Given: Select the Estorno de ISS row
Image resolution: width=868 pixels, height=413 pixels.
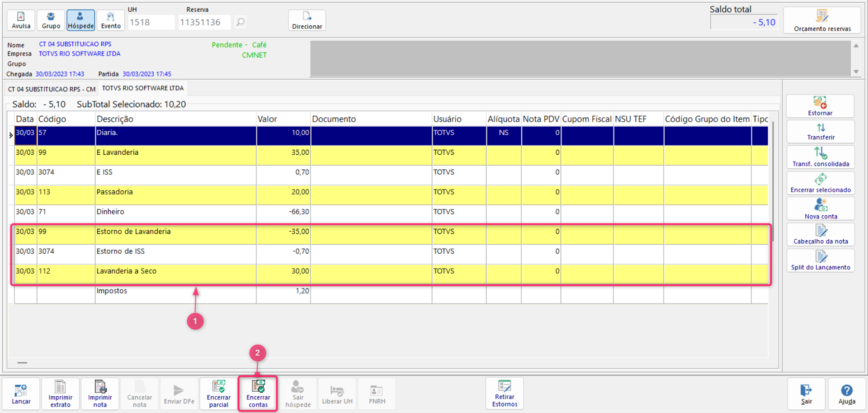Looking at the screenshot, I should point(391,254).
